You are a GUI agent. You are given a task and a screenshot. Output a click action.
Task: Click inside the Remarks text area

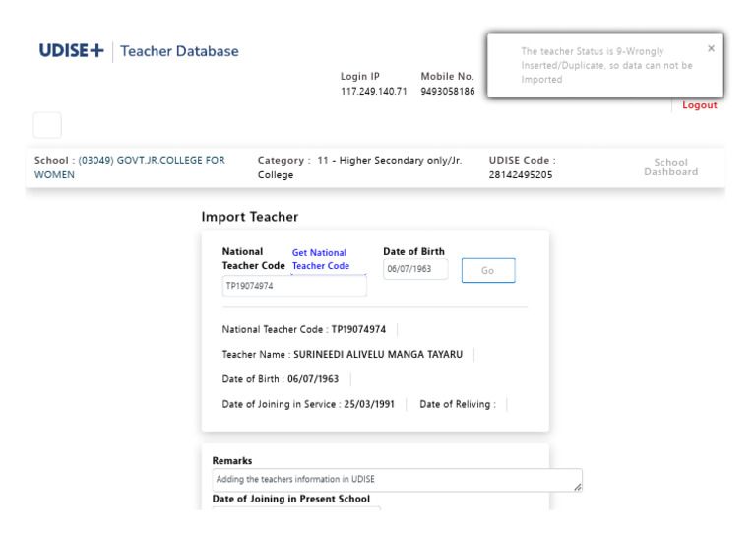397,480
